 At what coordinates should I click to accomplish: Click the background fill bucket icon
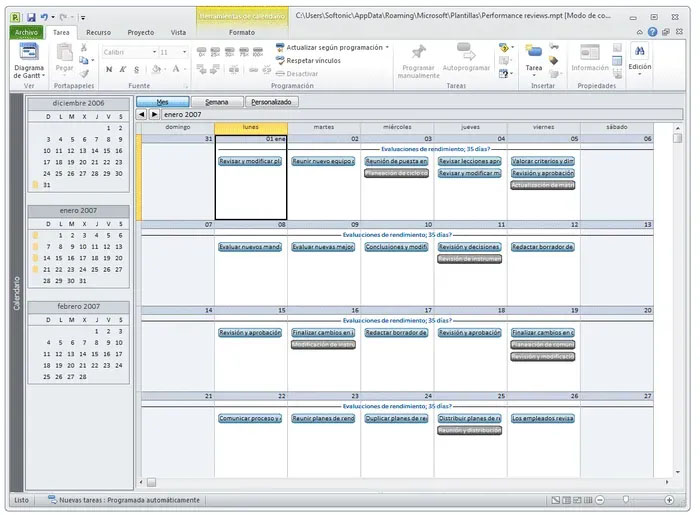pyautogui.click(x=156, y=69)
